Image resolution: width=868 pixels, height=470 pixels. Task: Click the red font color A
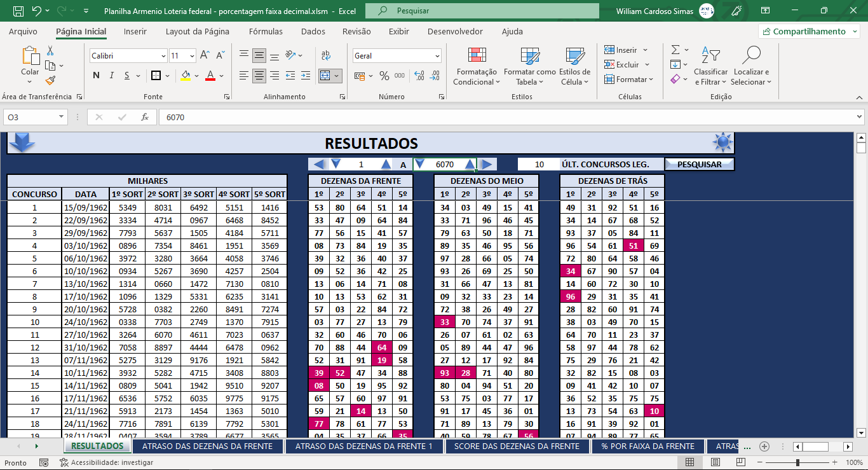tap(210, 76)
